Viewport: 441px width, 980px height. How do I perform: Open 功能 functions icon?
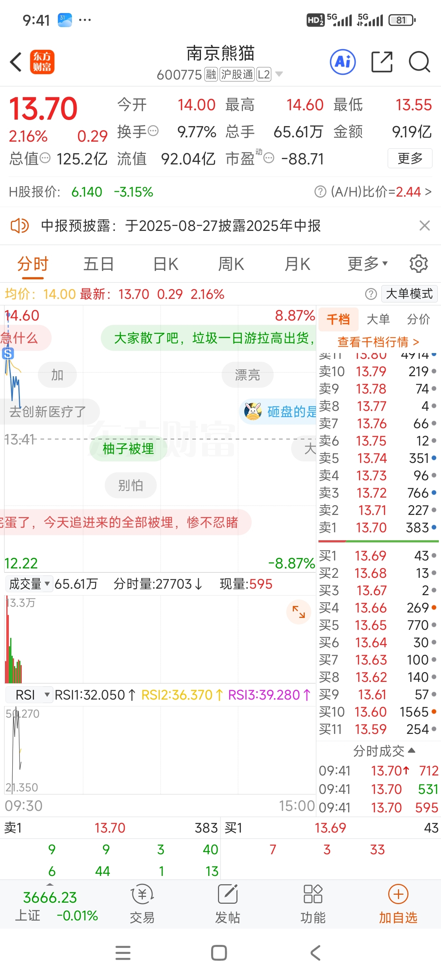(313, 903)
